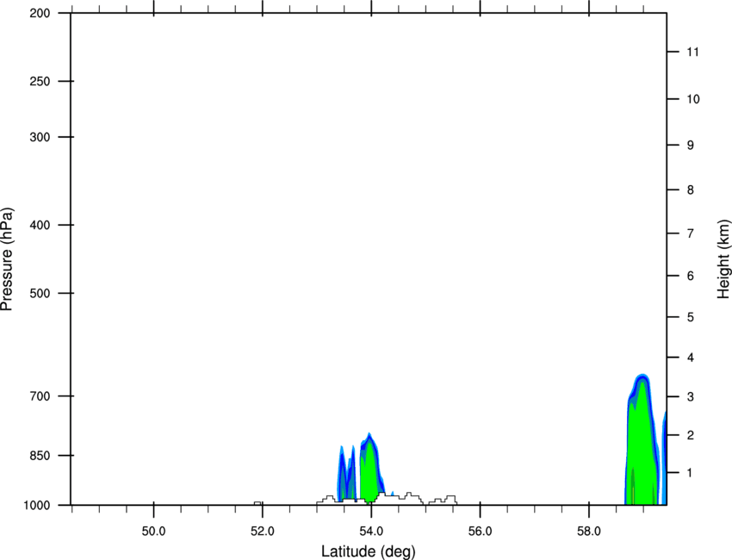Image resolution: width=732 pixels, height=560 pixels.
Task: Click the 8 km height label
Action: (x=691, y=190)
